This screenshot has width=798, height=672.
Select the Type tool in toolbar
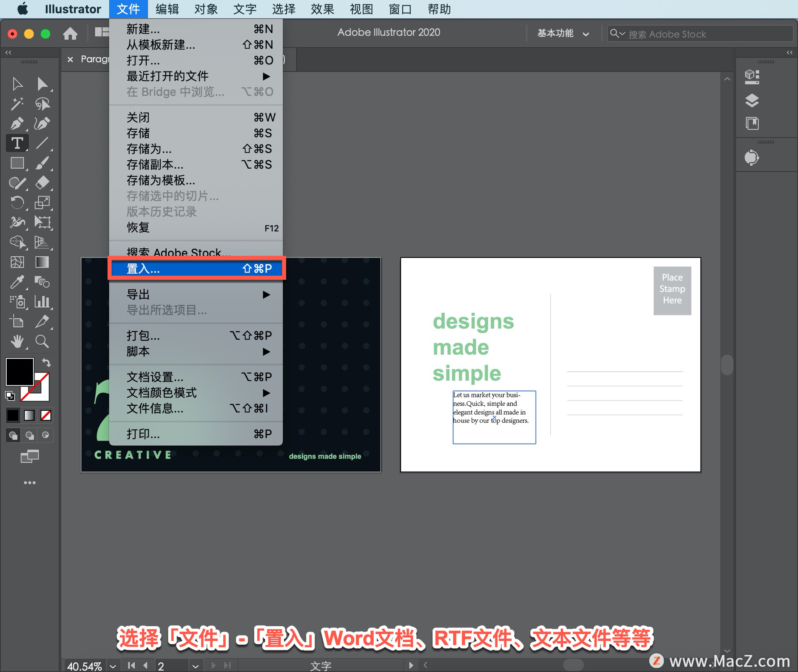pyautogui.click(x=17, y=143)
